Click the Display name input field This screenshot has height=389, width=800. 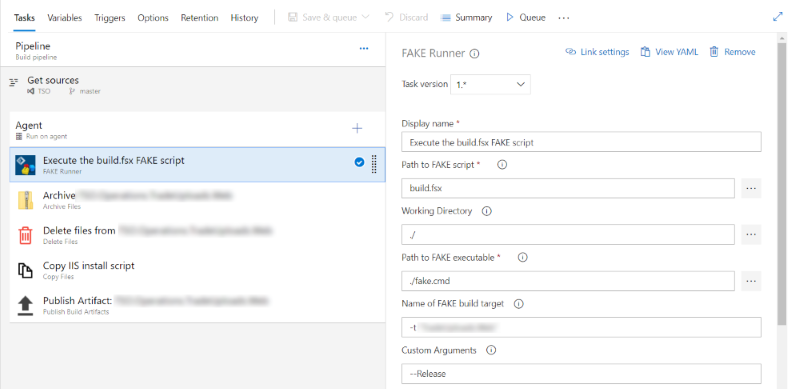point(581,142)
